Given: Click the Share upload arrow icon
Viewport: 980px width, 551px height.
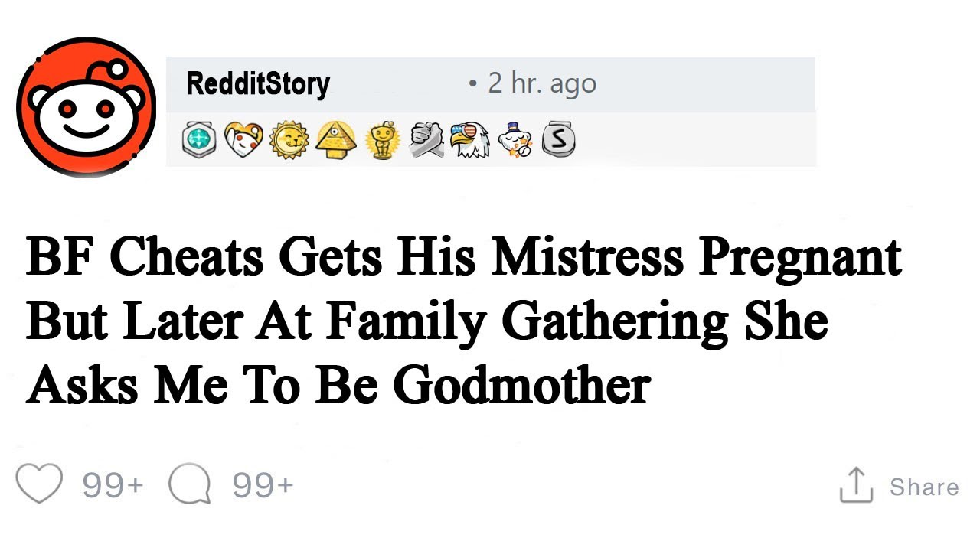Looking at the screenshot, I should point(856,485).
